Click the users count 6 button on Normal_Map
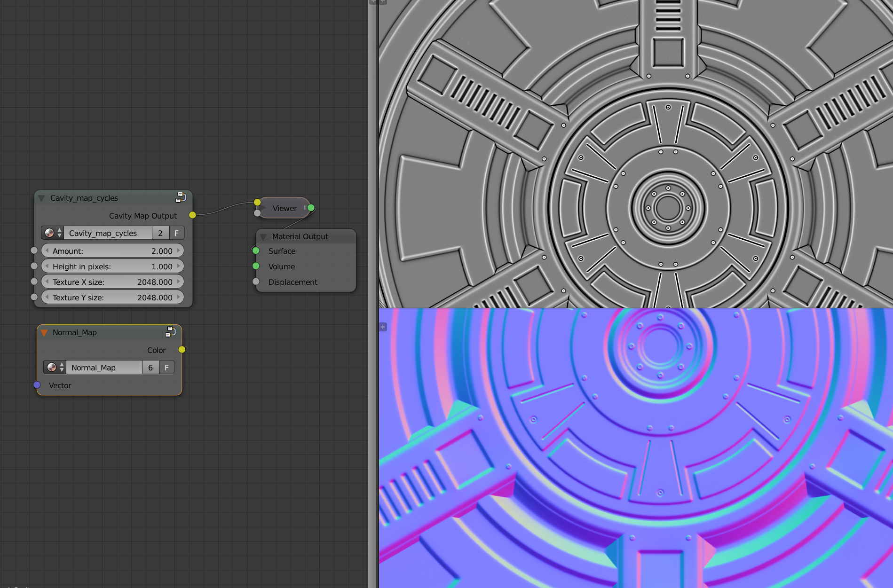893x588 pixels. click(150, 367)
